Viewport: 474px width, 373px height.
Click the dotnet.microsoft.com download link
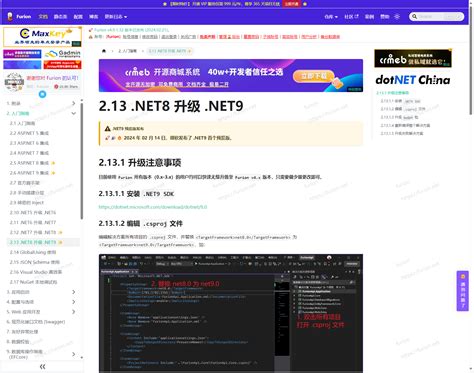click(153, 207)
